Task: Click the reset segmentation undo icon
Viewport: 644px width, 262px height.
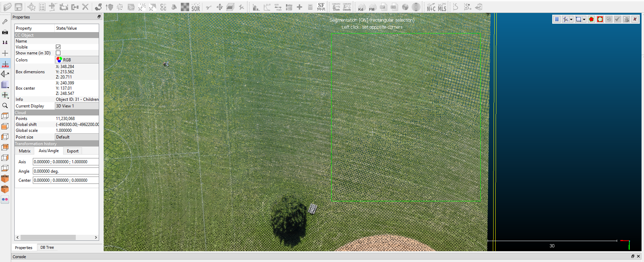Action: 609,19
